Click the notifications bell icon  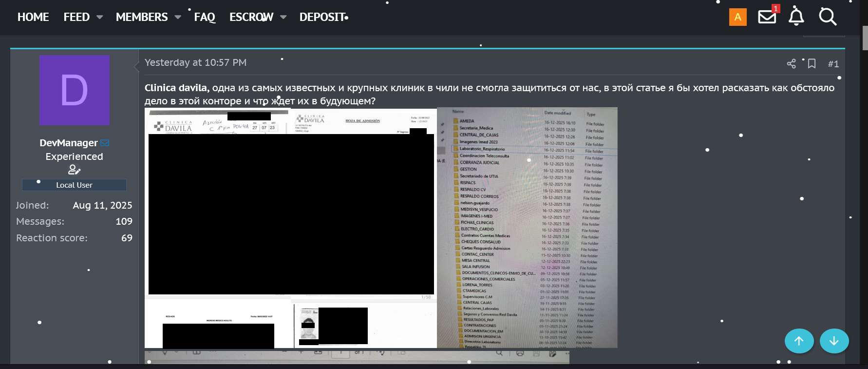pyautogui.click(x=796, y=17)
